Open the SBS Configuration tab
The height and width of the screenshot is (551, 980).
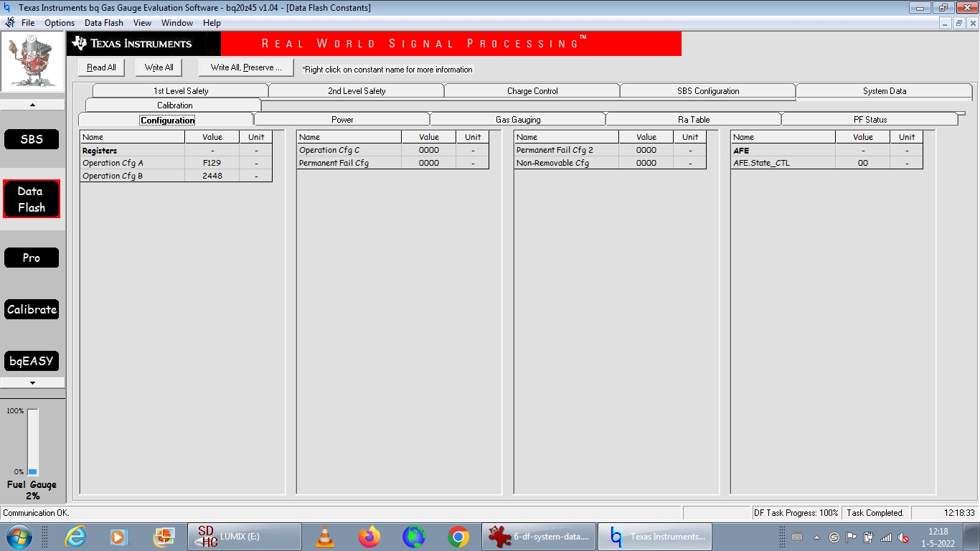[x=708, y=91]
